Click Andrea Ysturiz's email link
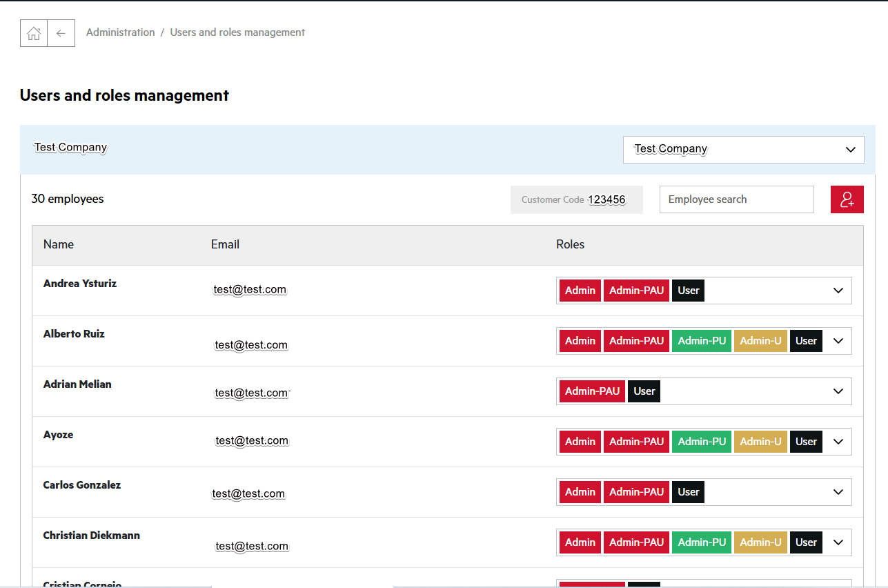 (x=250, y=289)
